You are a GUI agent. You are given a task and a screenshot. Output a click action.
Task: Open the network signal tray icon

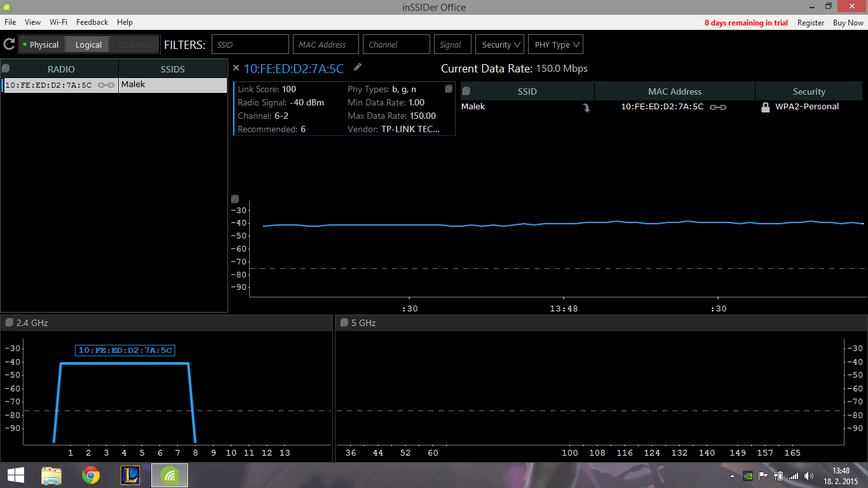pos(794,475)
